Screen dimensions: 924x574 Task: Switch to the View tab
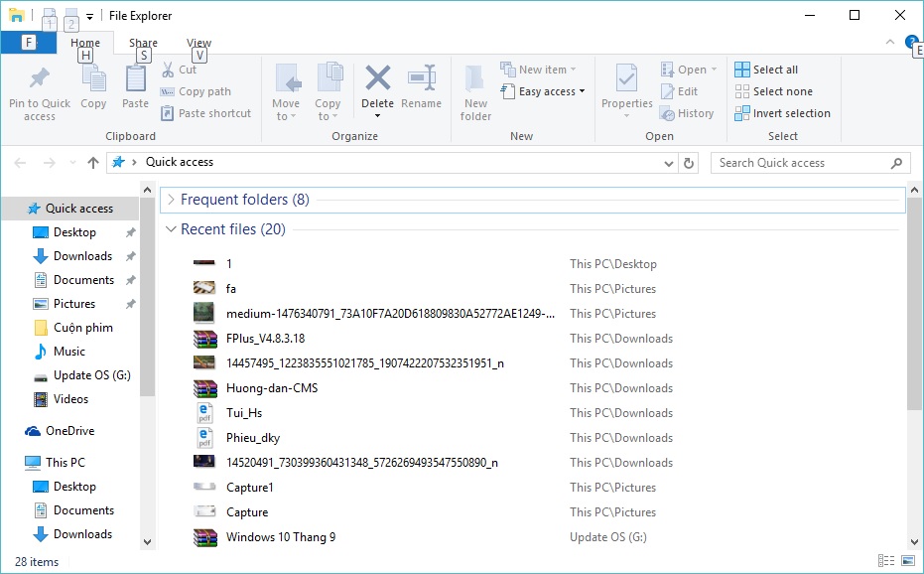(198, 43)
